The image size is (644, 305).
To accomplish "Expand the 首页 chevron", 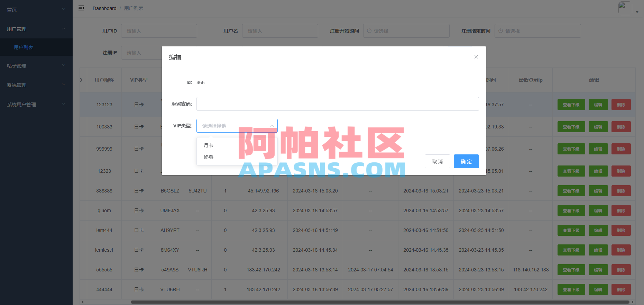I will (64, 9).
